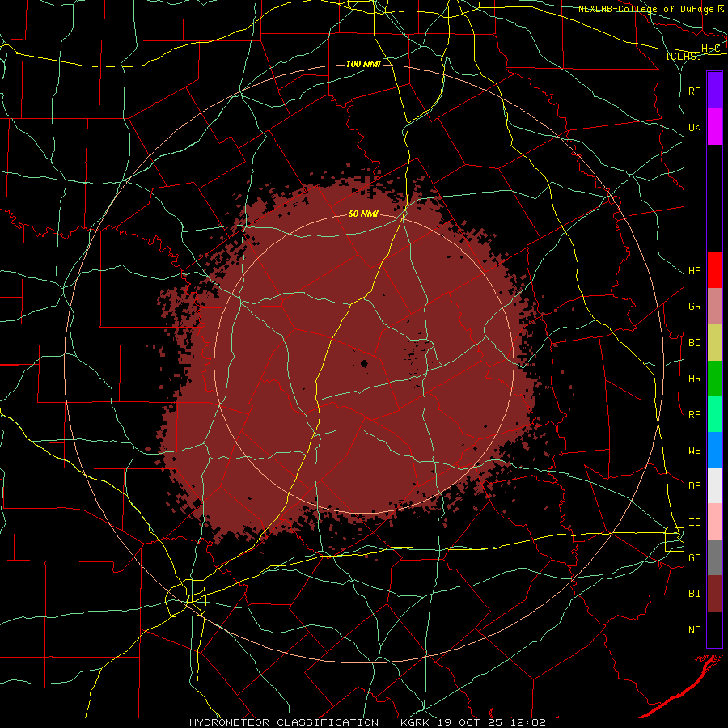Click the "100 NMI" range ring label
This screenshot has width=728, height=728.
[363, 64]
